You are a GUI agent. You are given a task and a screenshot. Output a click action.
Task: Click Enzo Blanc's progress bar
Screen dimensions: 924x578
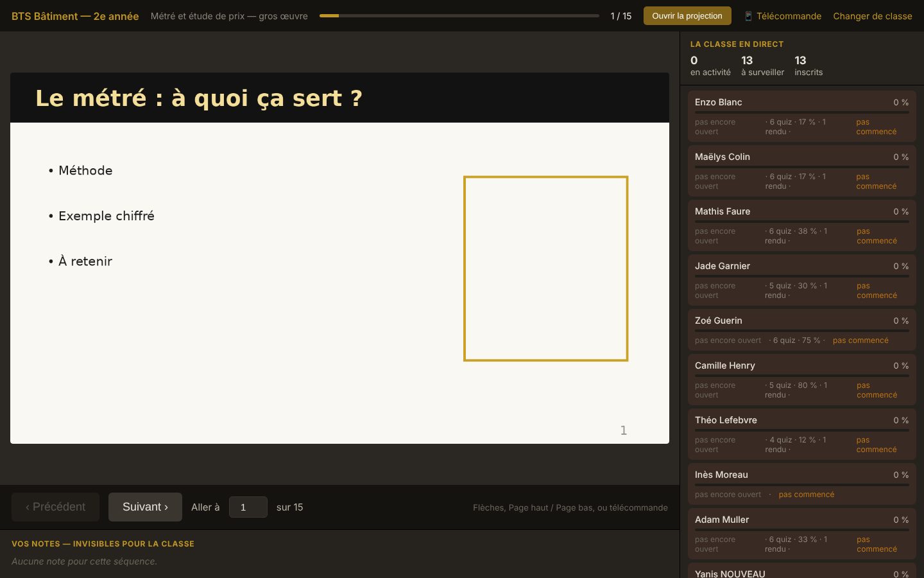[x=802, y=112]
